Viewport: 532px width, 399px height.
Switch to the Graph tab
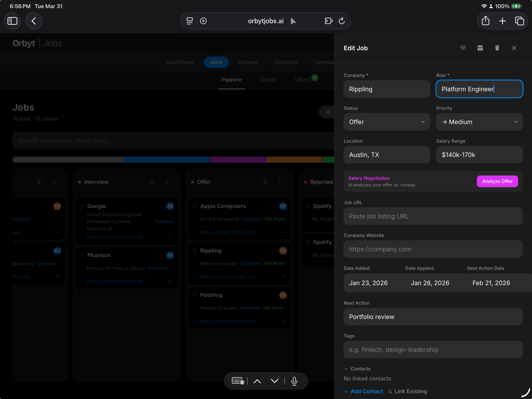tap(268, 80)
